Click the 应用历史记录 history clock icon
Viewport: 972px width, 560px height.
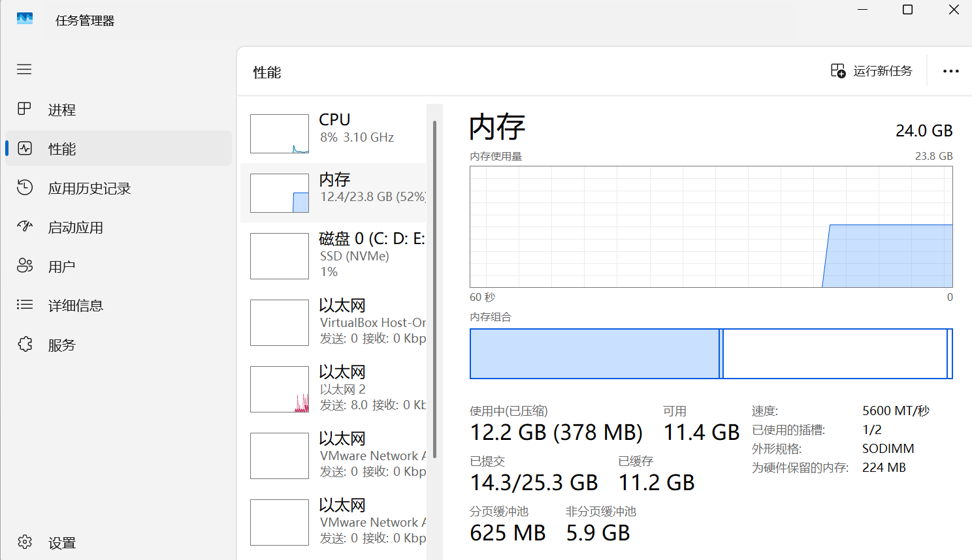(24, 187)
